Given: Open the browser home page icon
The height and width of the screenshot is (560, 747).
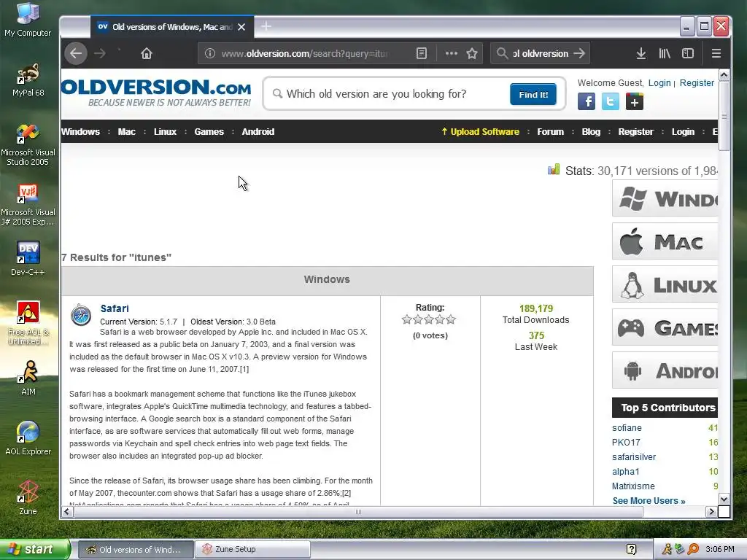Looking at the screenshot, I should point(146,53).
